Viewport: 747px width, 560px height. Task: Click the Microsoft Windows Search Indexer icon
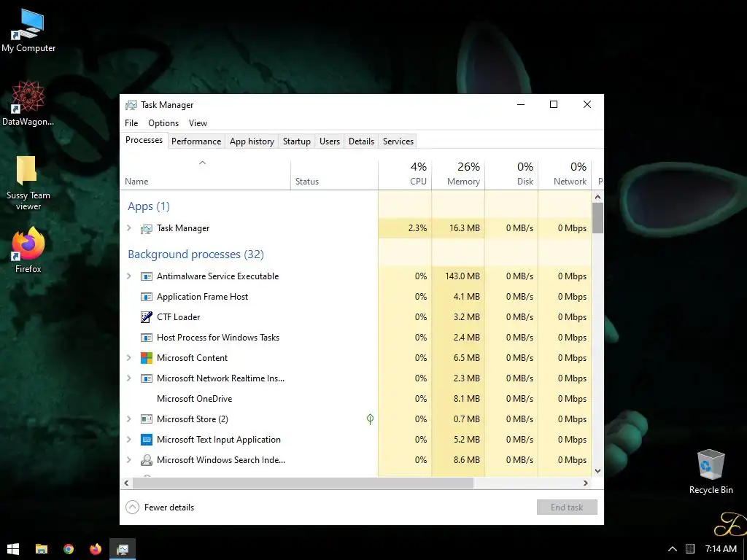[x=146, y=460]
